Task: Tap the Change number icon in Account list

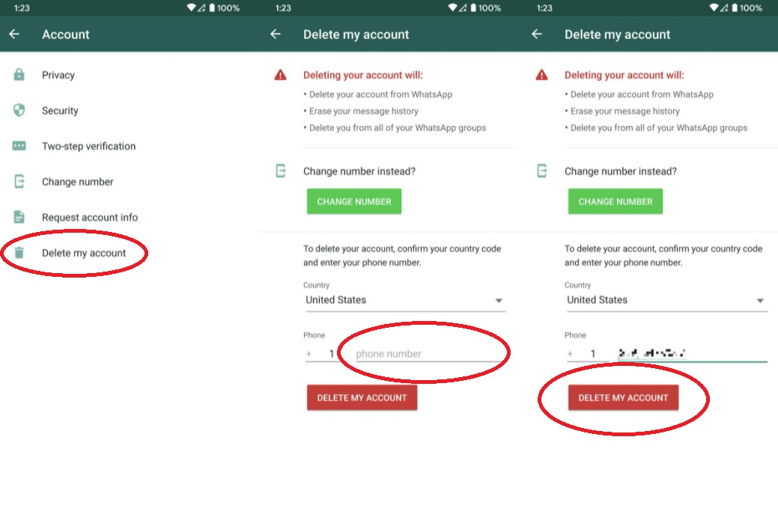Action: coord(19,182)
